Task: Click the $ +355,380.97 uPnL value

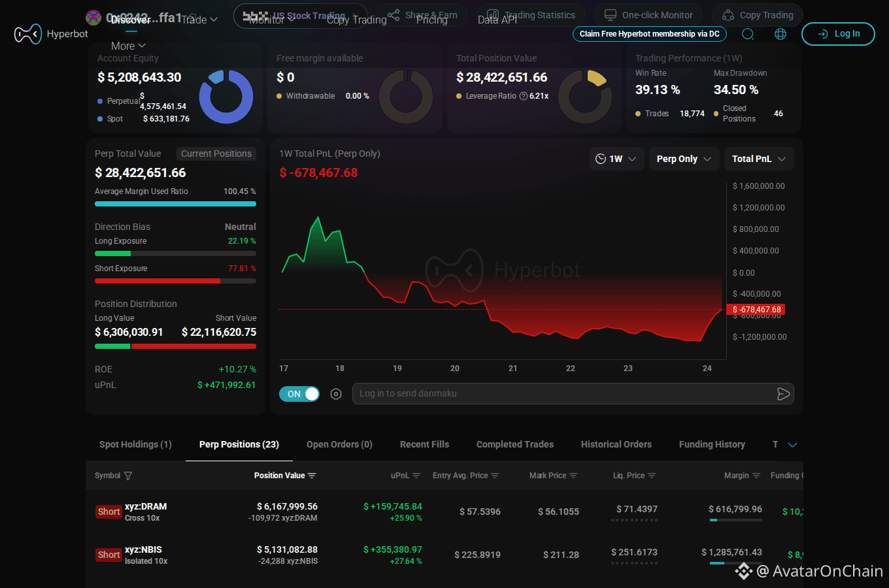Action: point(393,549)
